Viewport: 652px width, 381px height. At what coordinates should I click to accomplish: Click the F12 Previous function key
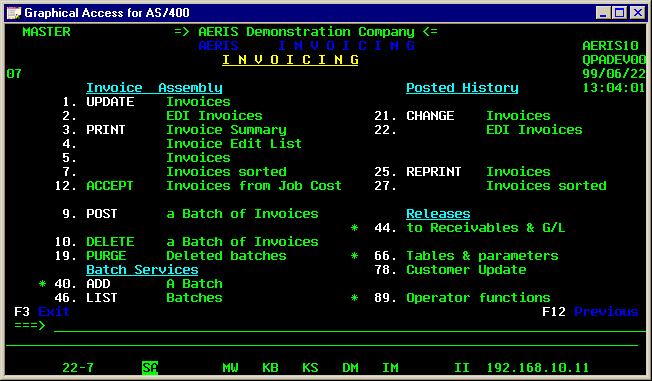tap(590, 312)
